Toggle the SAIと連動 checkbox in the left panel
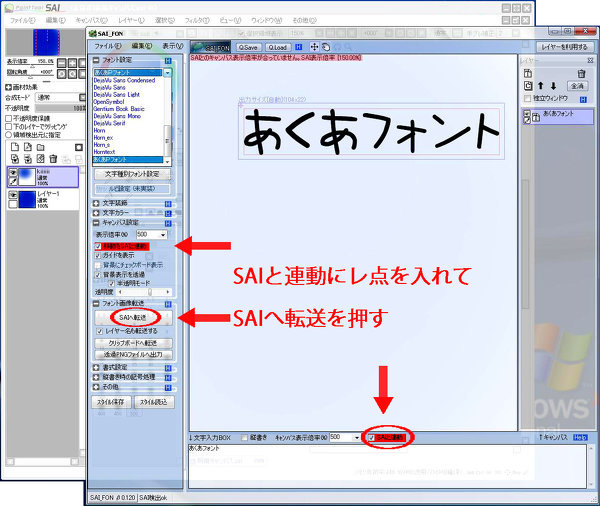The image size is (600, 506). (x=98, y=245)
